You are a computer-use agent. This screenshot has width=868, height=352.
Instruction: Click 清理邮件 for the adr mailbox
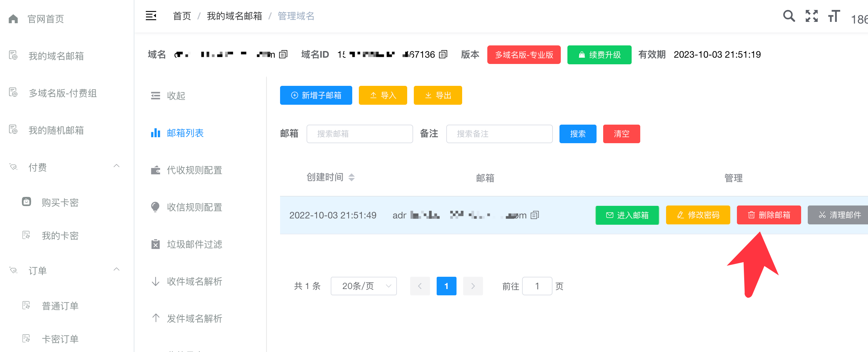pyautogui.click(x=838, y=215)
